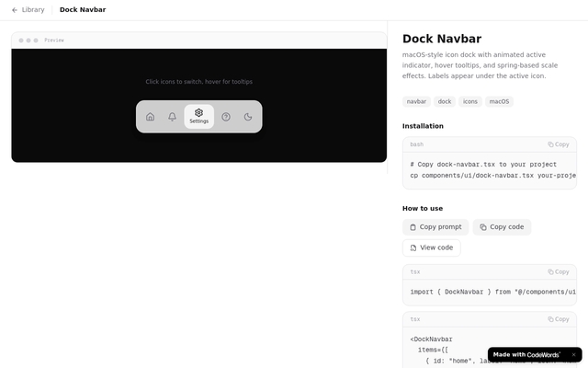This screenshot has height=368, width=588.
Task: Click the clipboard icon in Copy prompt
Action: (413, 227)
